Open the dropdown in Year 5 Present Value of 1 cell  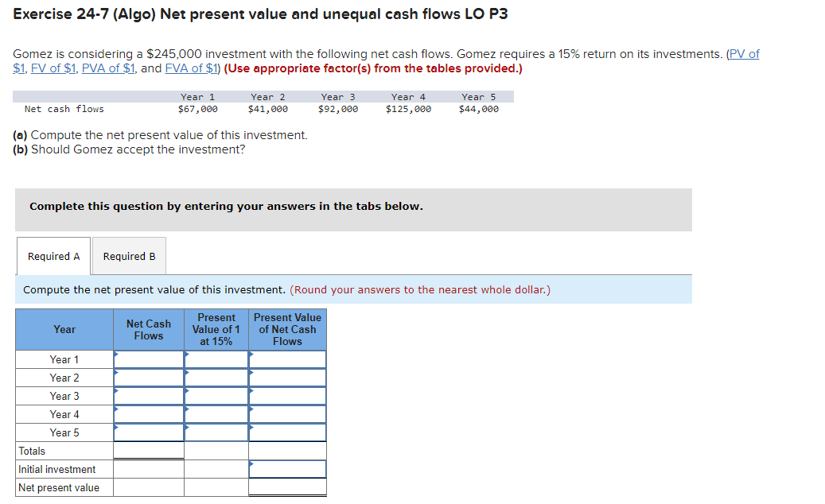point(216,432)
